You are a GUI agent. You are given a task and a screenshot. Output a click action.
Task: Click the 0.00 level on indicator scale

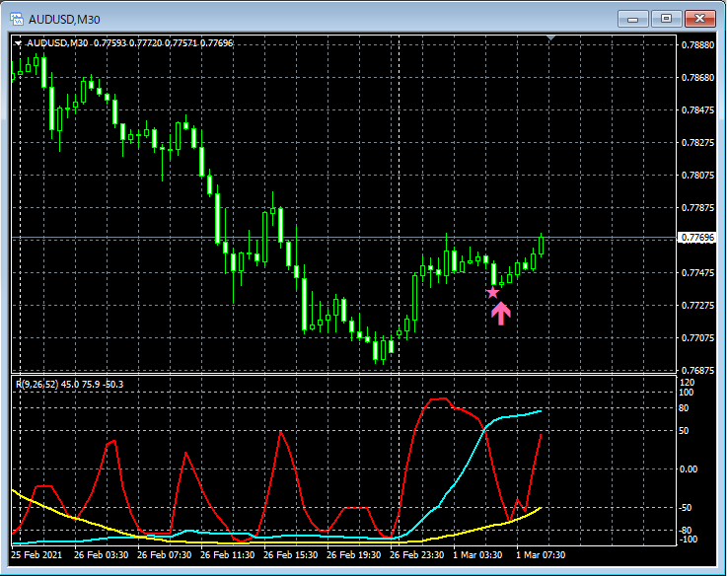pos(689,469)
